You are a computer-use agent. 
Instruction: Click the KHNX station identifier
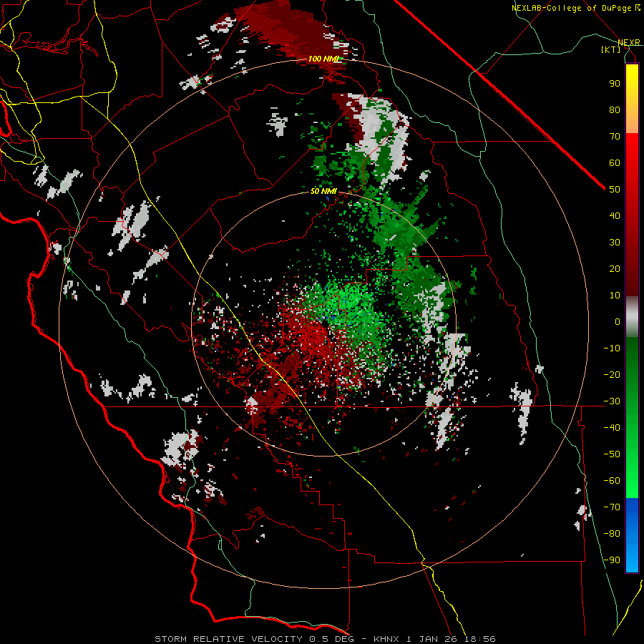[388, 639]
